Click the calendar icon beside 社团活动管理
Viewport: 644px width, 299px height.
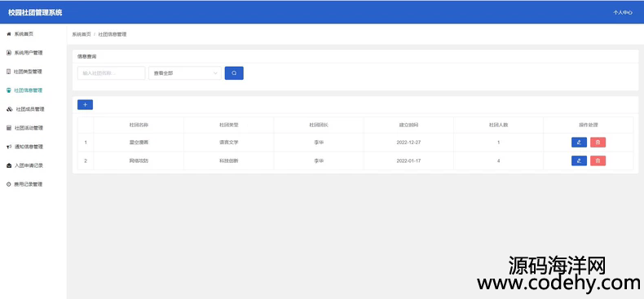pos(9,128)
